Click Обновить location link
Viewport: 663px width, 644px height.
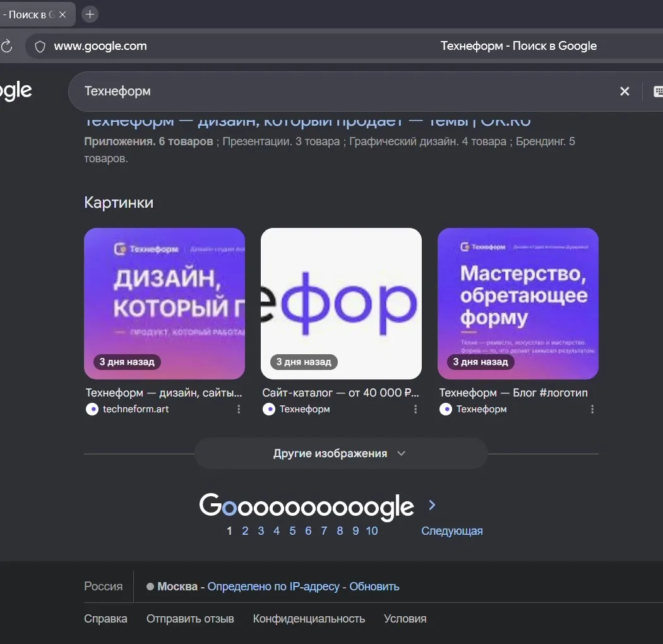click(x=374, y=587)
